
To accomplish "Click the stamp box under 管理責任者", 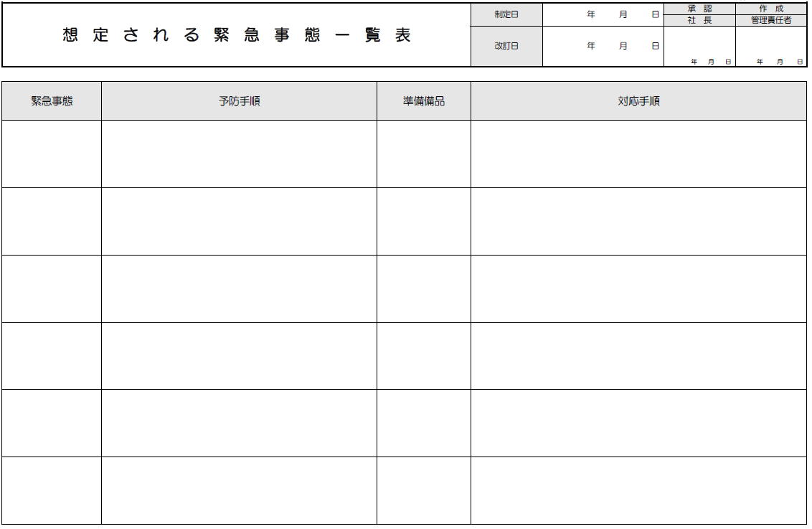I will click(x=771, y=46).
